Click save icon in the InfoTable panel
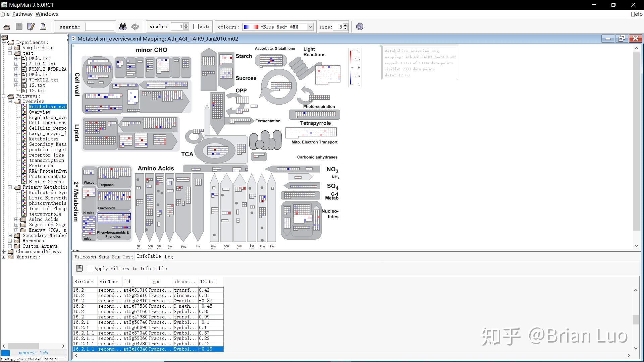The height and width of the screenshot is (362, 644). (x=79, y=268)
